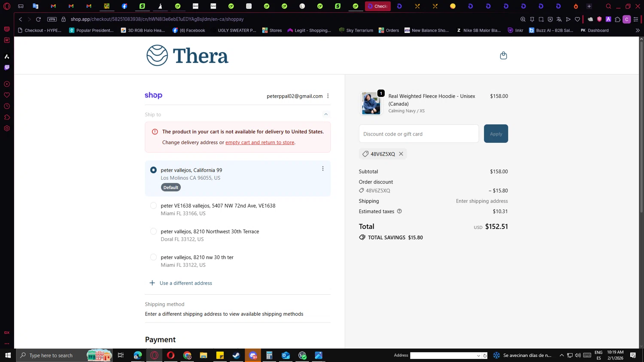Open taskbar notification center
This screenshot has height=362, width=644.
tap(633, 355)
